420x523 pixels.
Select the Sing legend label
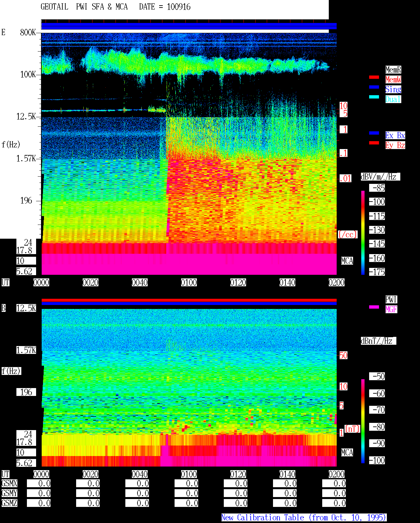[393, 89]
